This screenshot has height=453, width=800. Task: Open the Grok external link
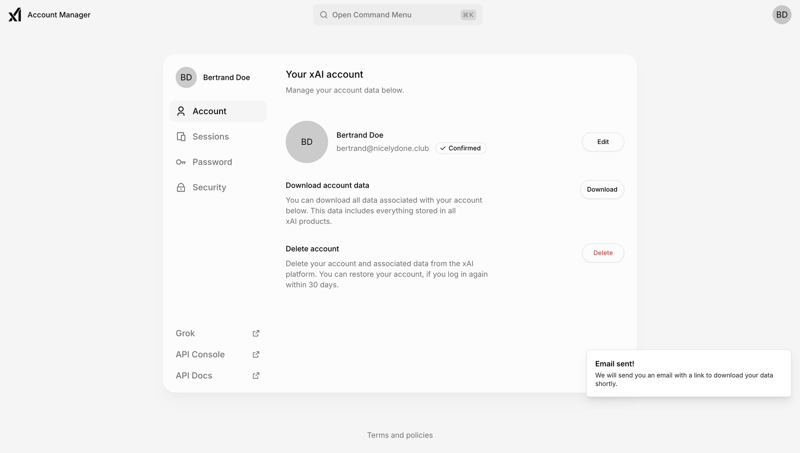point(218,333)
